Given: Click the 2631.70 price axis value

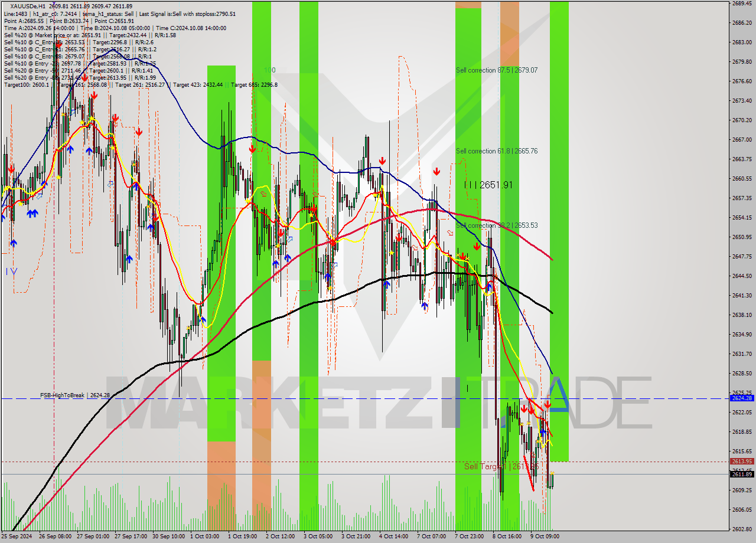Looking at the screenshot, I should [x=741, y=354].
